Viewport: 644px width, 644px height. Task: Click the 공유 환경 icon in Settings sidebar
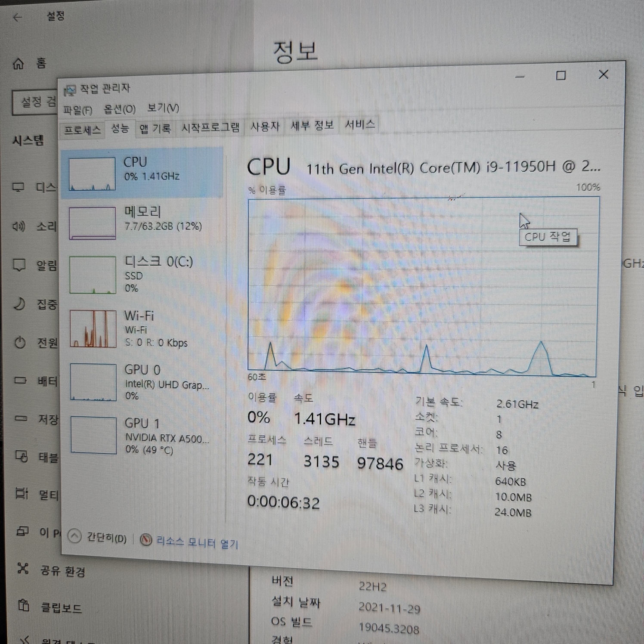23,569
